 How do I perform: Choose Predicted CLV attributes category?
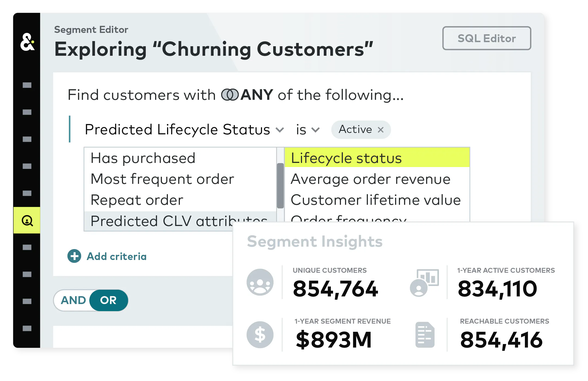point(180,221)
